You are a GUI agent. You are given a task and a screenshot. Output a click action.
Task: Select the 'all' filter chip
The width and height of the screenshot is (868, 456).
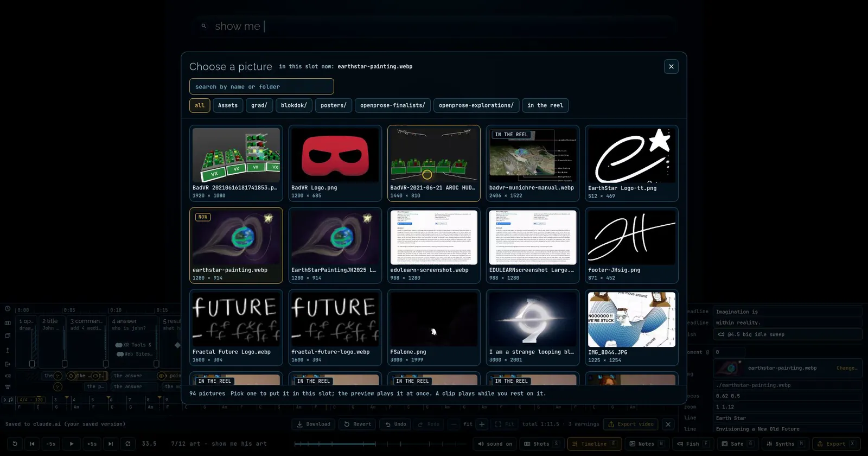(x=200, y=105)
